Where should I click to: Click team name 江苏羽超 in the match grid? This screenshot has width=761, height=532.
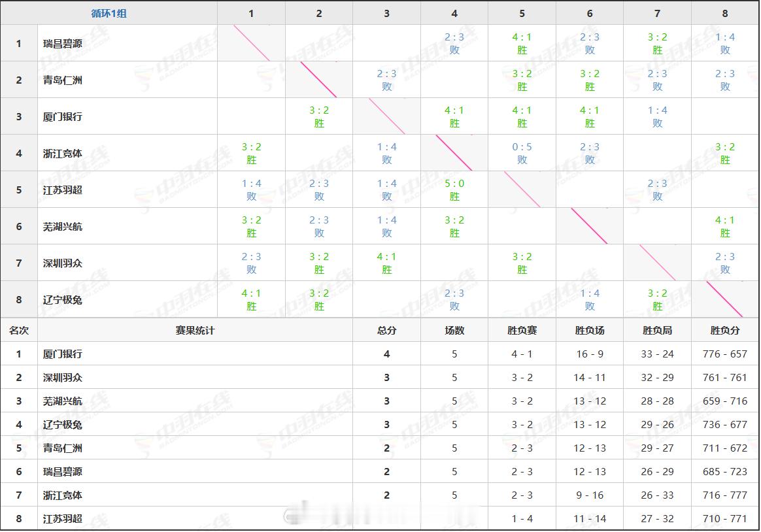pos(63,190)
